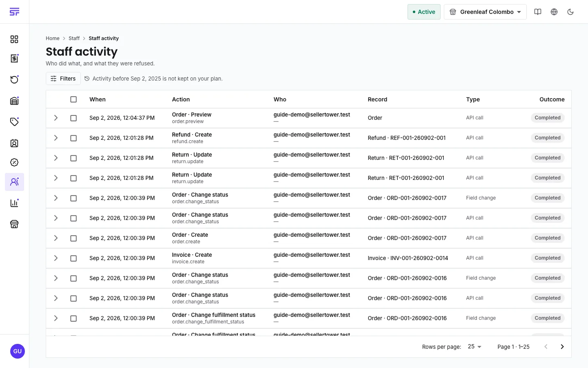The image size is (588, 368).
Task: Click the Type column header
Action: tap(473, 99)
